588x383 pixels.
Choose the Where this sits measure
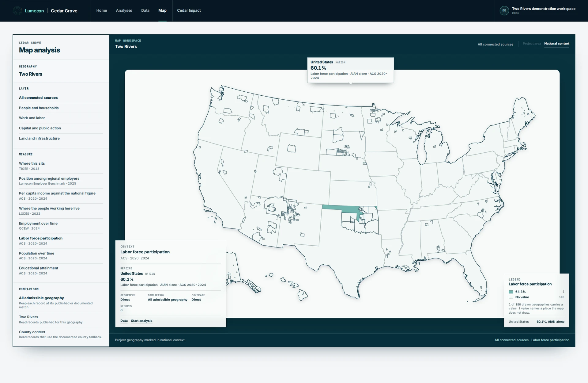(61, 166)
